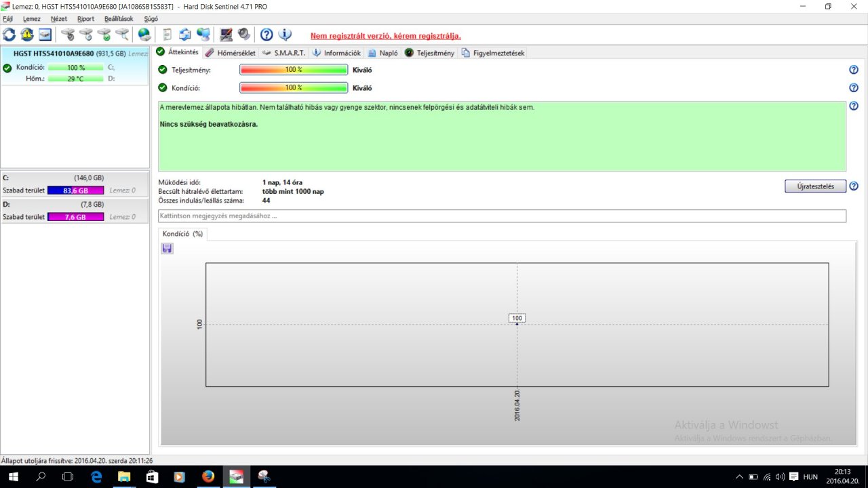Click help icon beside Kondíció bar
This screenshot has height=488, width=868.
[854, 87]
